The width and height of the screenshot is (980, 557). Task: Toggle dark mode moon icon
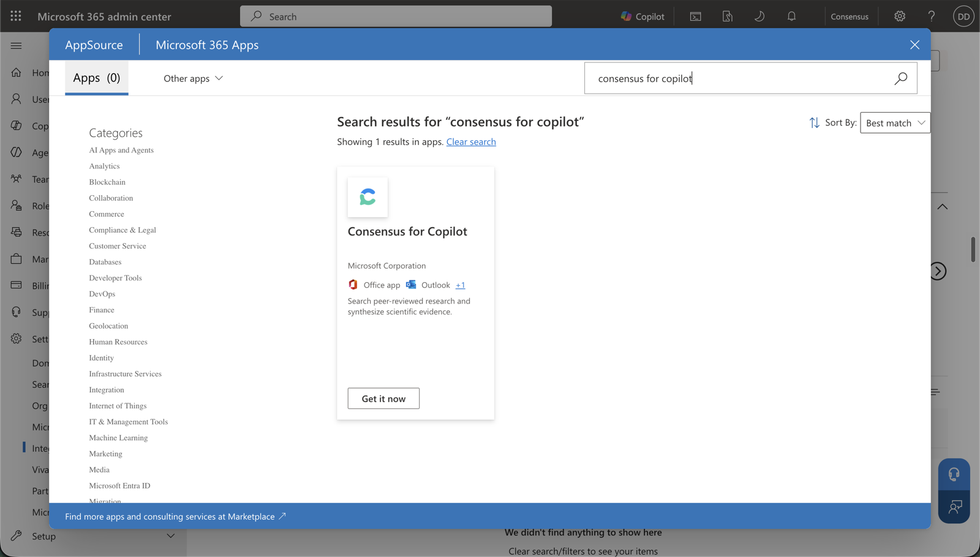759,17
